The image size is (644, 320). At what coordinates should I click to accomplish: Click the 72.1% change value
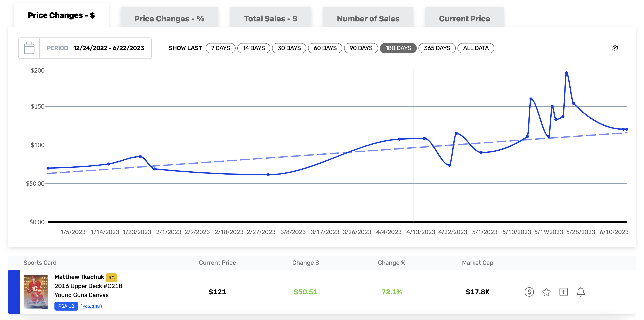coord(391,292)
